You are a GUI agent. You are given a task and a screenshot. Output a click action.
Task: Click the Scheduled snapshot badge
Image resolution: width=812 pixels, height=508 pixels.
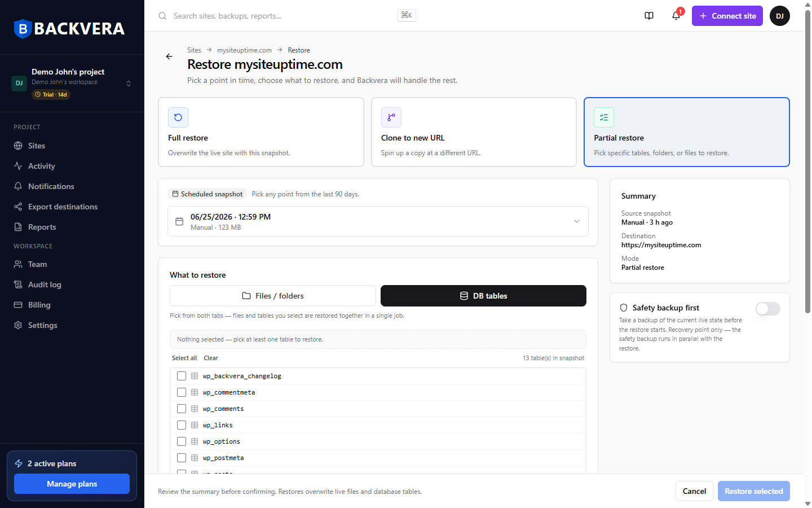click(x=208, y=194)
